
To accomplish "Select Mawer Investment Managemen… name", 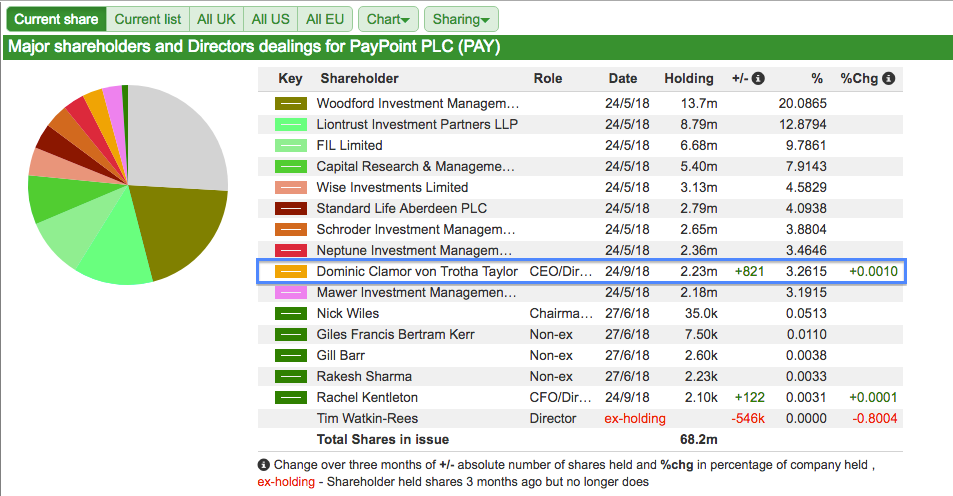I will click(x=416, y=292).
